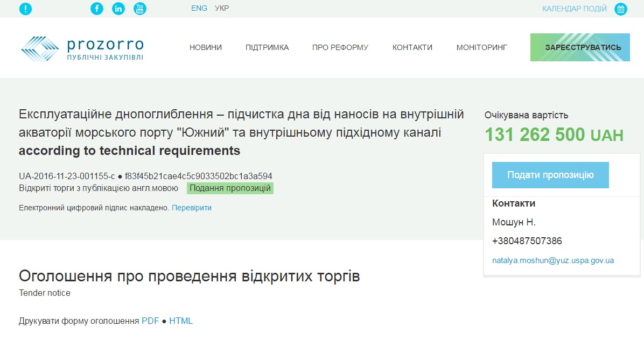The image size is (644, 340).
Task: Select ПРО РЕФОРМУ in navigation
Action: point(340,47)
